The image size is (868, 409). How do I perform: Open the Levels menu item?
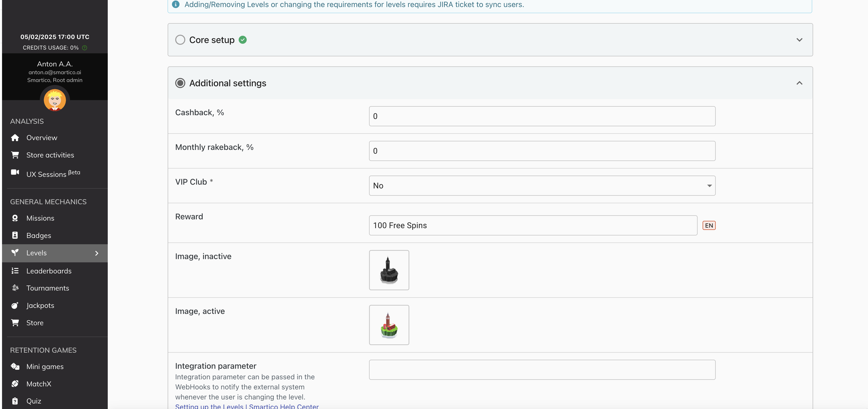tap(37, 253)
